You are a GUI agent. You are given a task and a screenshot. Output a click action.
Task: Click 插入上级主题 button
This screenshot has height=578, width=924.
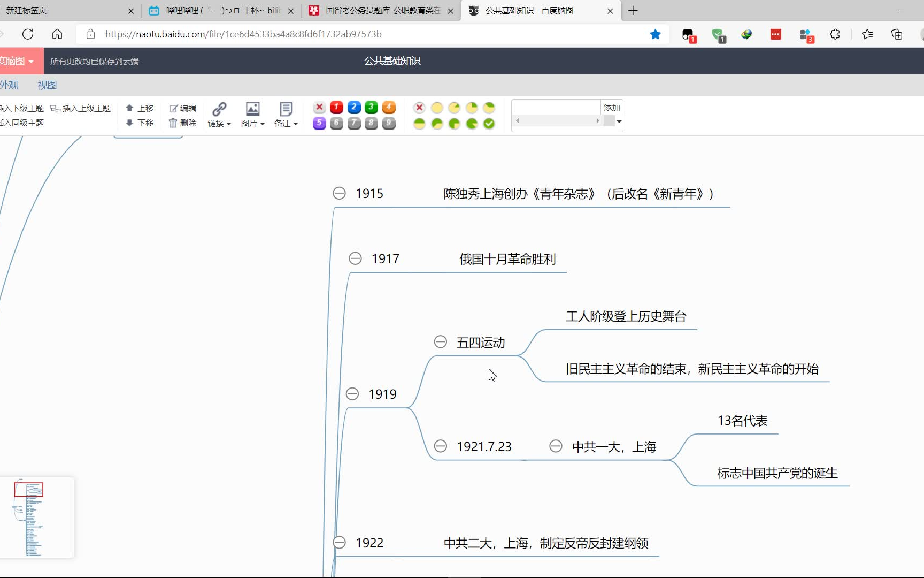pyautogui.click(x=80, y=108)
